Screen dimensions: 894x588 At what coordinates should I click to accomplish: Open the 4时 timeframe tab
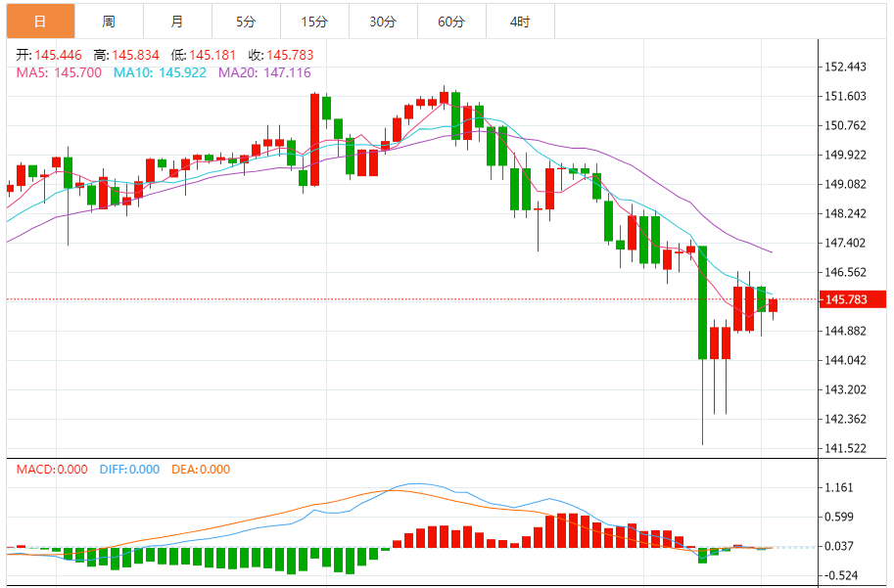pos(519,22)
